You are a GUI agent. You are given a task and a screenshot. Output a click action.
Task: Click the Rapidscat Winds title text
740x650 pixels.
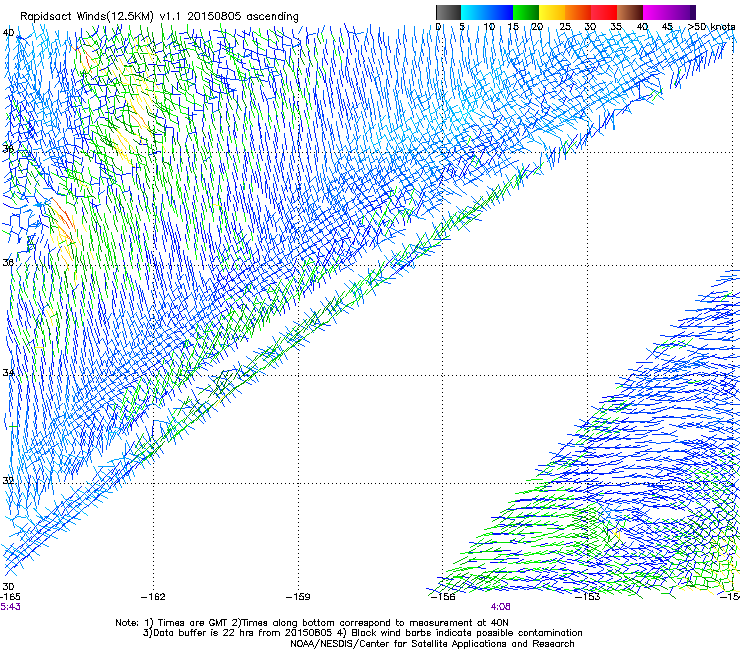click(x=159, y=17)
